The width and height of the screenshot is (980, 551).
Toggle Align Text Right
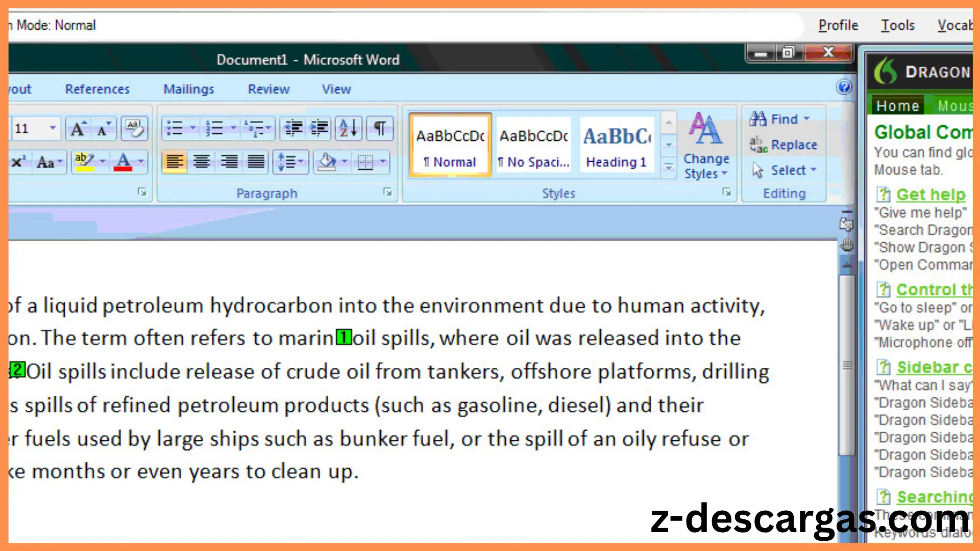click(229, 162)
